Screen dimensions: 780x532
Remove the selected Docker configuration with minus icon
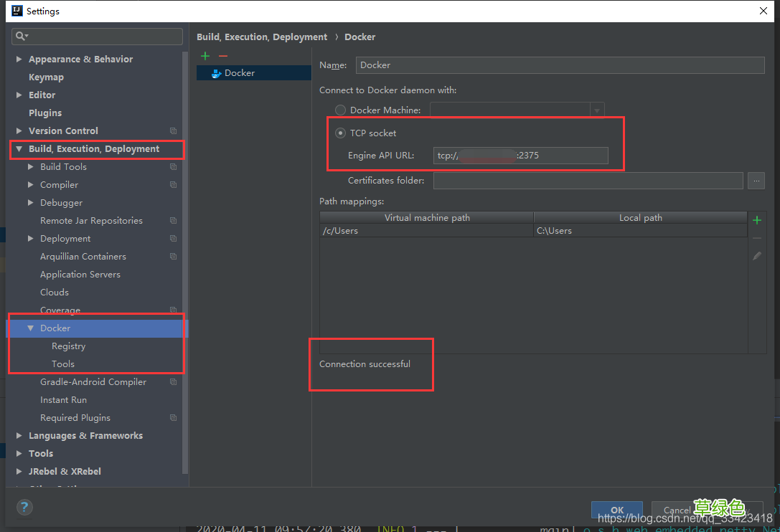[x=223, y=56]
